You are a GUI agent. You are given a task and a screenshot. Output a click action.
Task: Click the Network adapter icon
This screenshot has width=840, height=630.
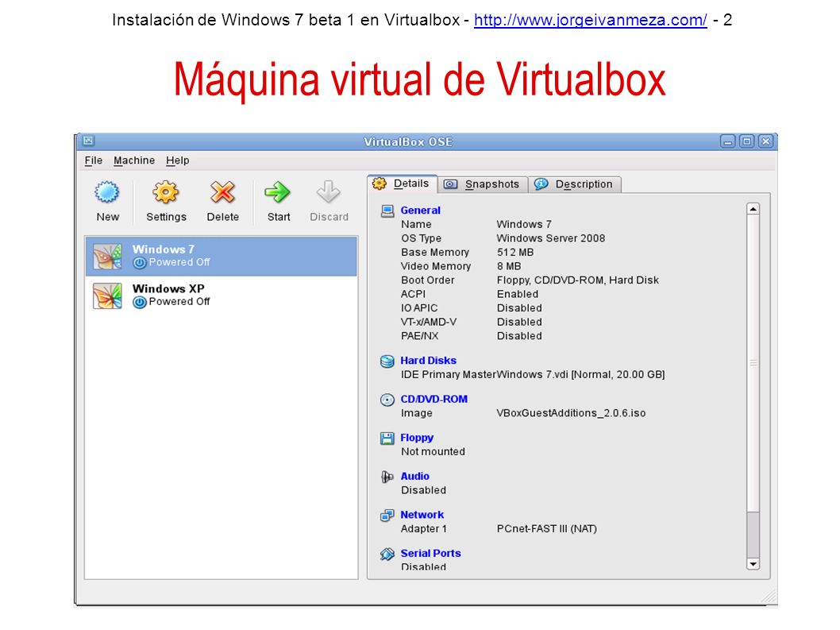(x=387, y=516)
